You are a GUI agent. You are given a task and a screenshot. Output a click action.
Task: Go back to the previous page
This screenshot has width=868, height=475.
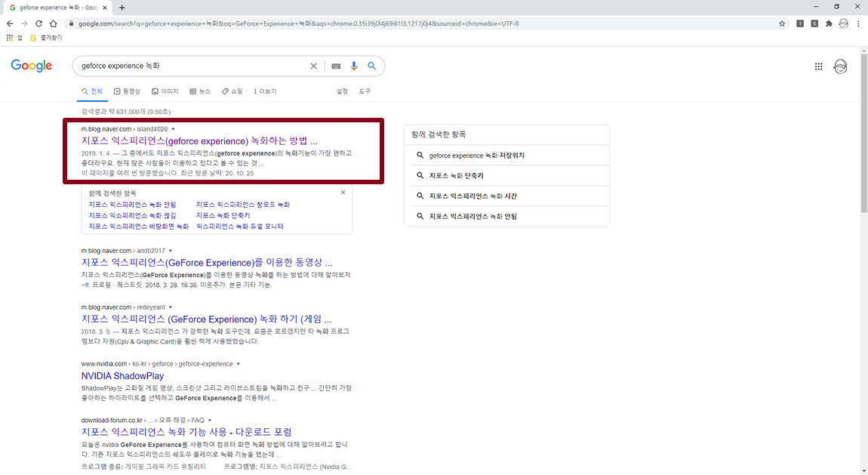tap(9, 24)
